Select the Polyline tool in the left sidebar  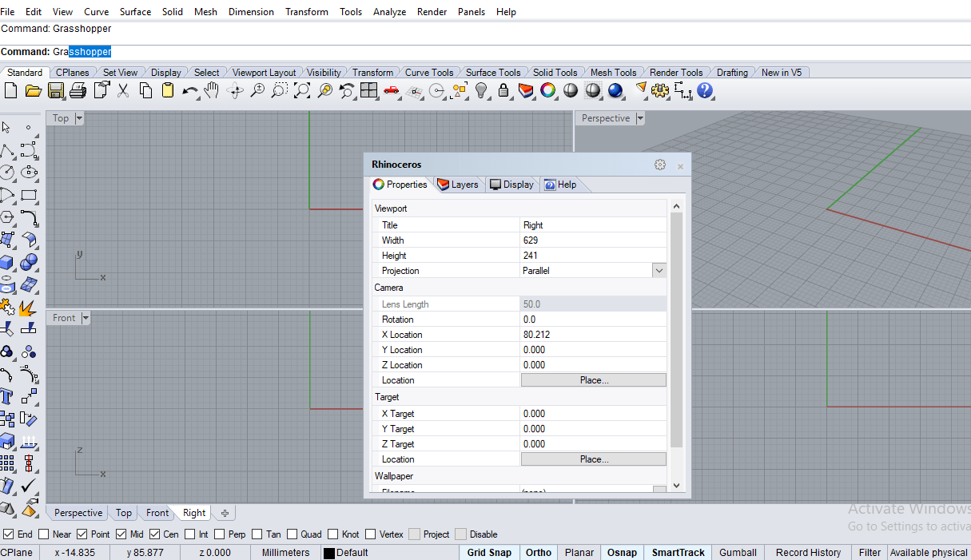(7, 150)
